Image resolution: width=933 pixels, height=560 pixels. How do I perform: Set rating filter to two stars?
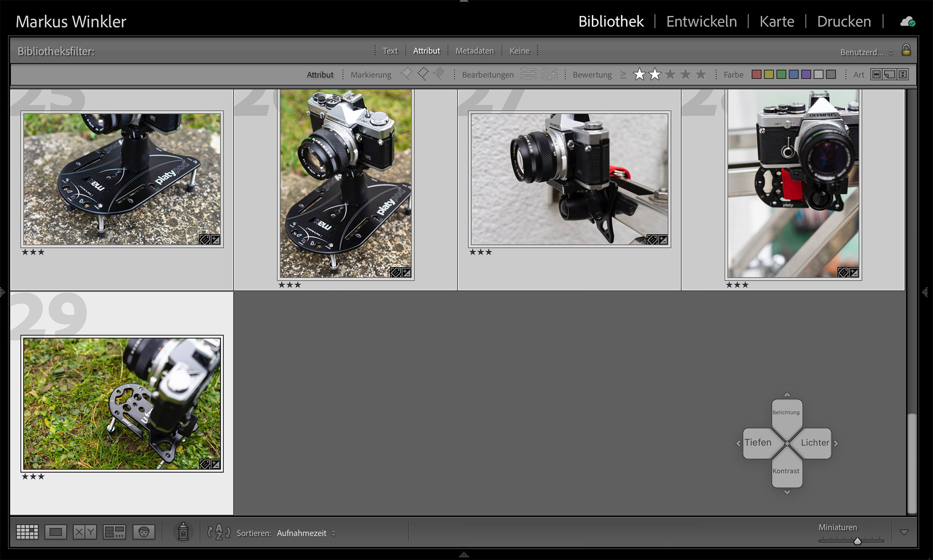pyautogui.click(x=655, y=74)
